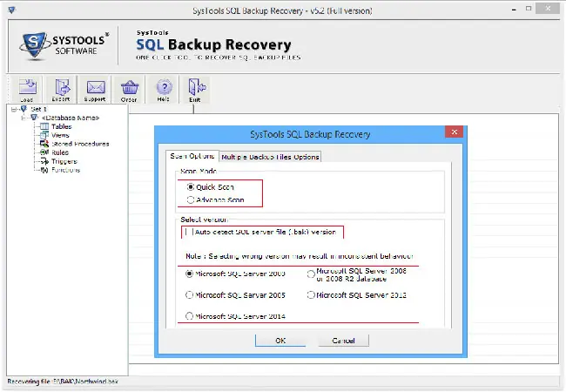This screenshot has height=392, width=566.
Task: Click the Recovering file status bar text
Action: (63, 382)
